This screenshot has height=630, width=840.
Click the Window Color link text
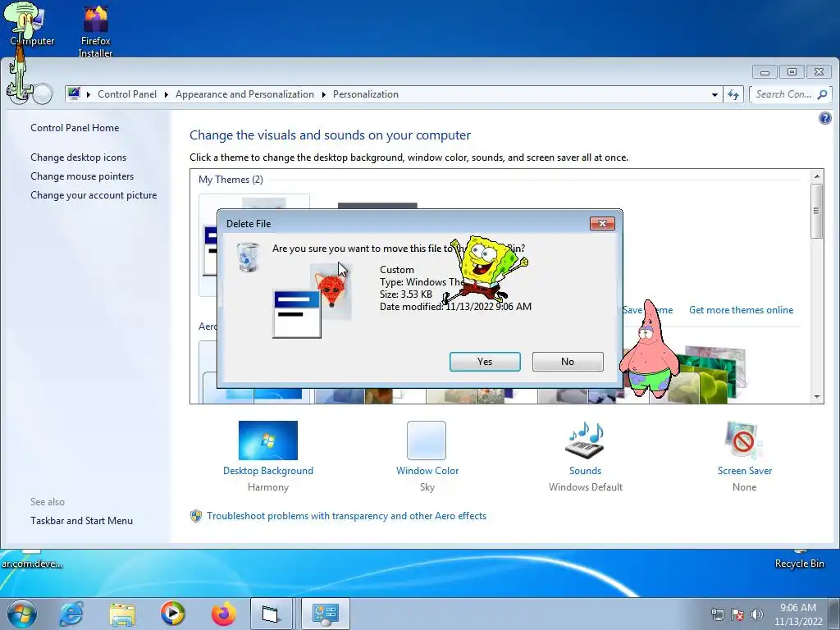coord(427,470)
